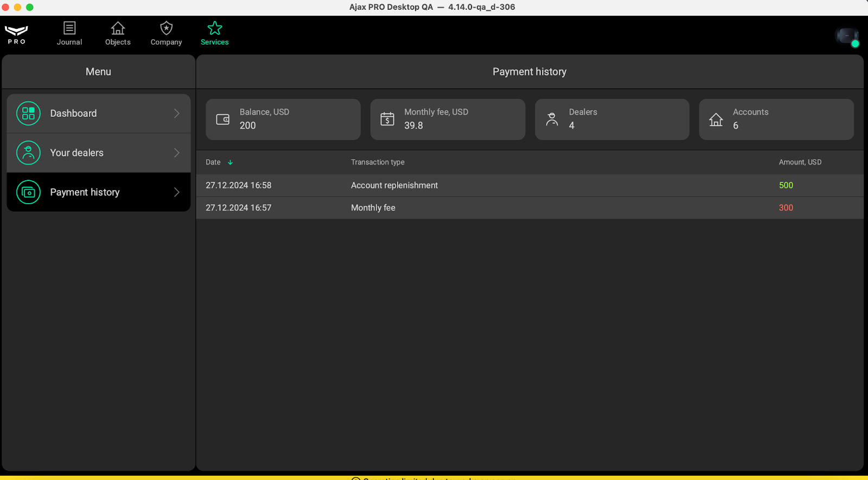This screenshot has height=480, width=868.
Task: Click the Dashboard grid icon
Action: (28, 113)
